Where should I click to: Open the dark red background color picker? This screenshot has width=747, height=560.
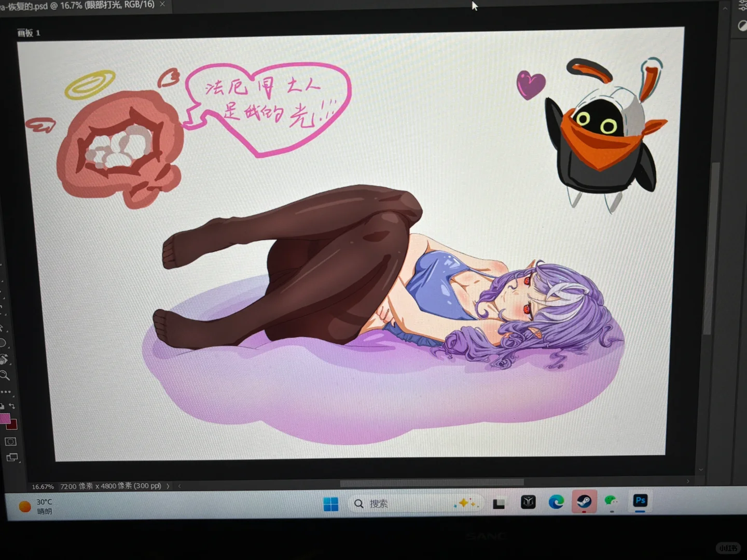[12, 425]
